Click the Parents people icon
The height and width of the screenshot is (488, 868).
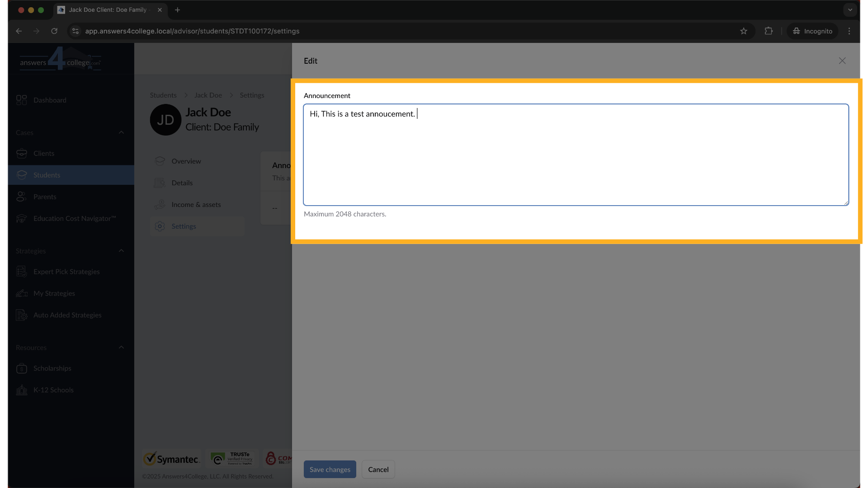click(21, 197)
